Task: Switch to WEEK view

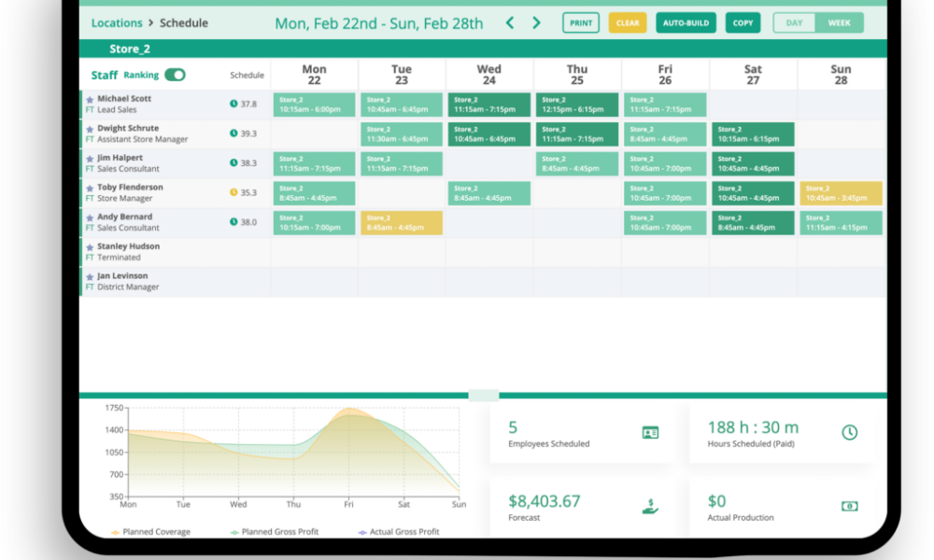Action: click(x=839, y=22)
